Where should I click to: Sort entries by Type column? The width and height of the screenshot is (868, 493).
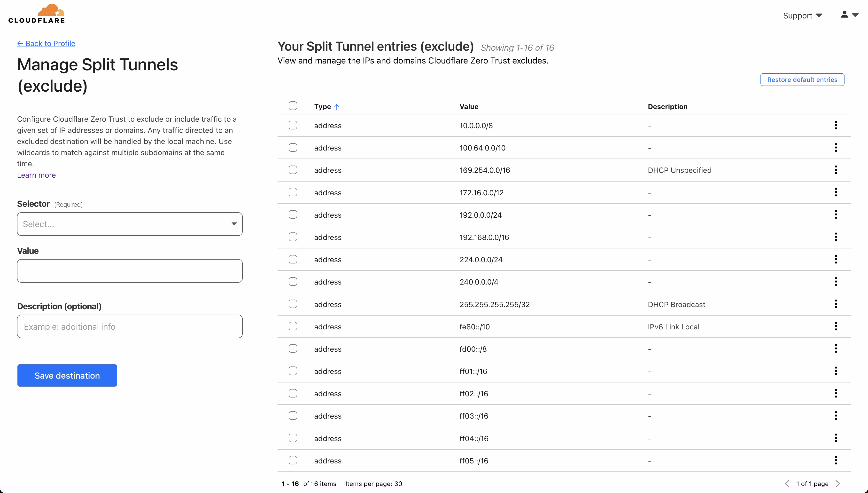326,107
